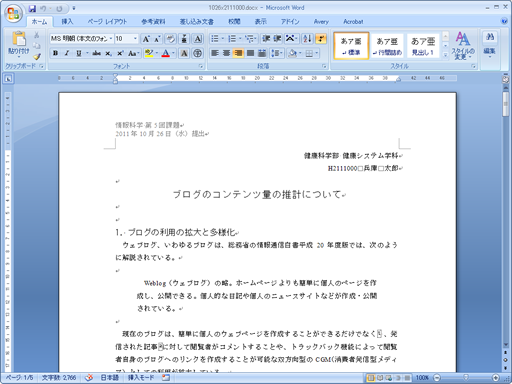Justify the paragraph text
This screenshot has height=384, width=512.
[x=250, y=53]
